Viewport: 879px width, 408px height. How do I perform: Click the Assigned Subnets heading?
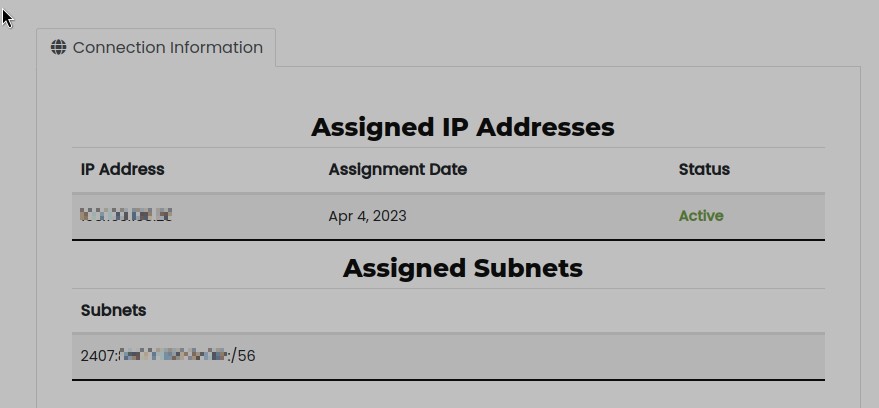(x=462, y=268)
